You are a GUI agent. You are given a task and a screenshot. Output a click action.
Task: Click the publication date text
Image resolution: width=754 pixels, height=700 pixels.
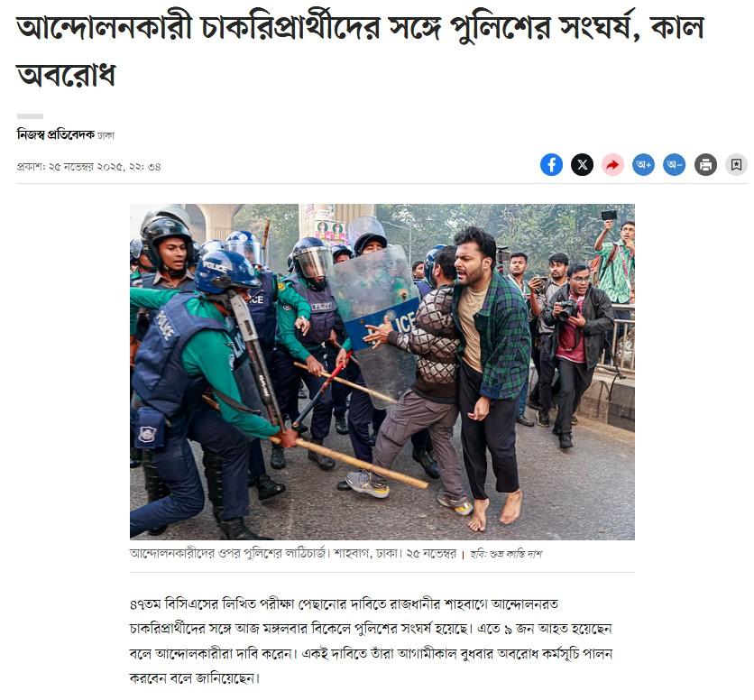tap(89, 167)
